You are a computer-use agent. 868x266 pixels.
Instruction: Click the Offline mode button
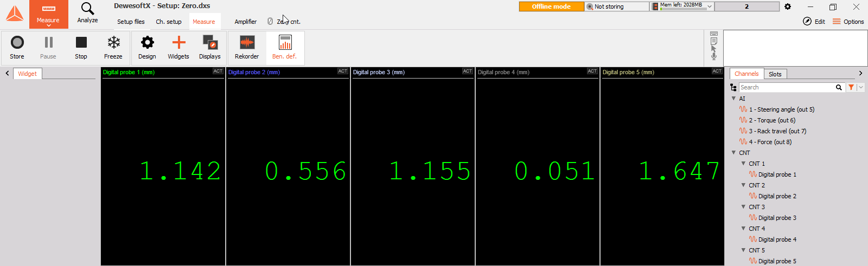[551, 7]
